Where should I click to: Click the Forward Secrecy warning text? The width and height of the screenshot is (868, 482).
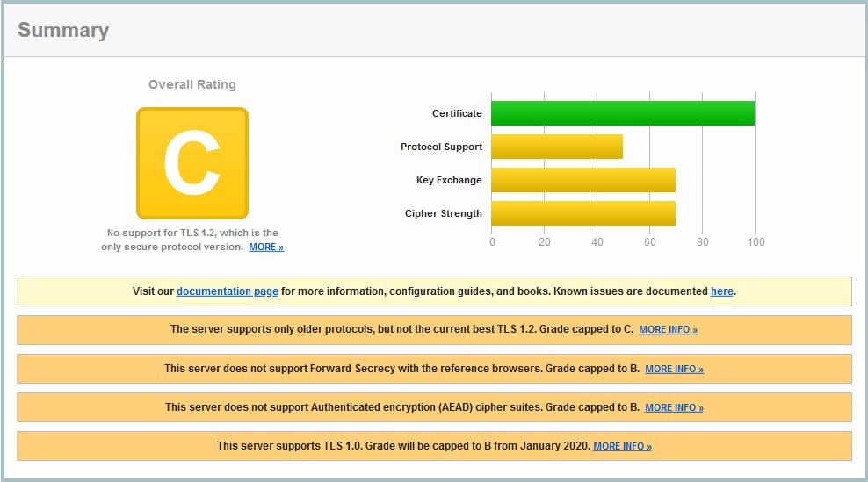[x=401, y=369]
